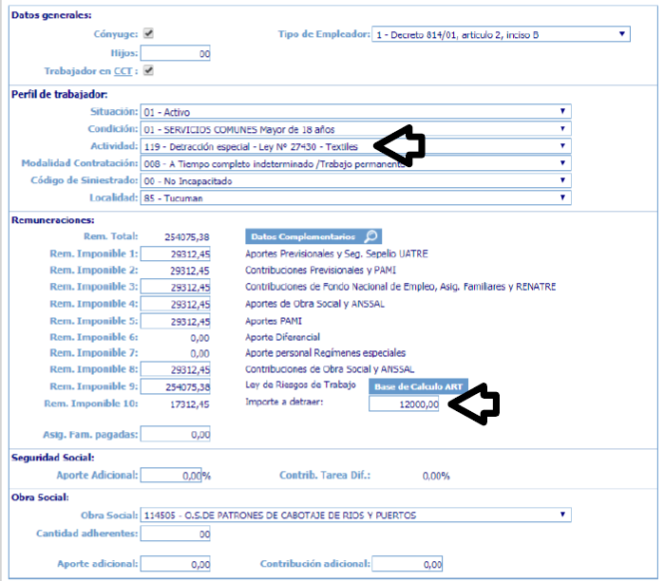Toggle the Trabajador en CCT checkbox
Image resolution: width=664 pixels, height=581 pixels.
(148, 70)
